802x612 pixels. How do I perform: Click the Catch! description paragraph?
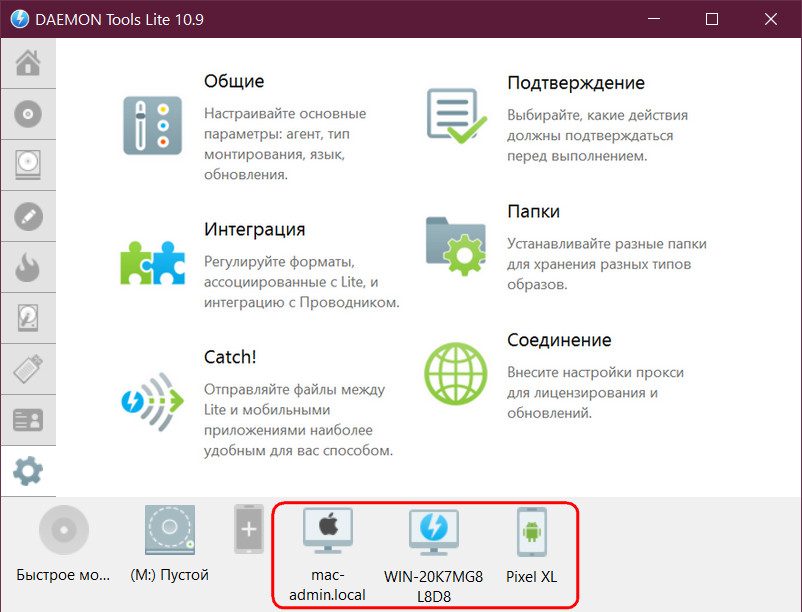click(299, 420)
